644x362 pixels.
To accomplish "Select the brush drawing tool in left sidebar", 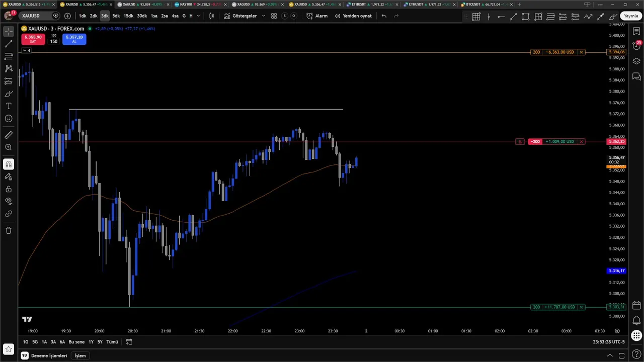I will tap(9, 94).
